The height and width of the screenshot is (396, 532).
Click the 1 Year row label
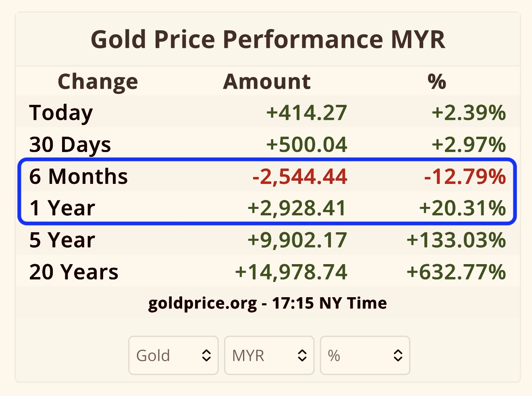pos(62,208)
